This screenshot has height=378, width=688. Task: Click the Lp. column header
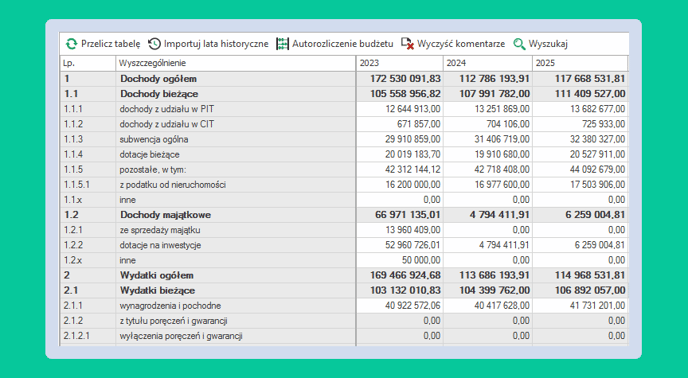click(88, 63)
